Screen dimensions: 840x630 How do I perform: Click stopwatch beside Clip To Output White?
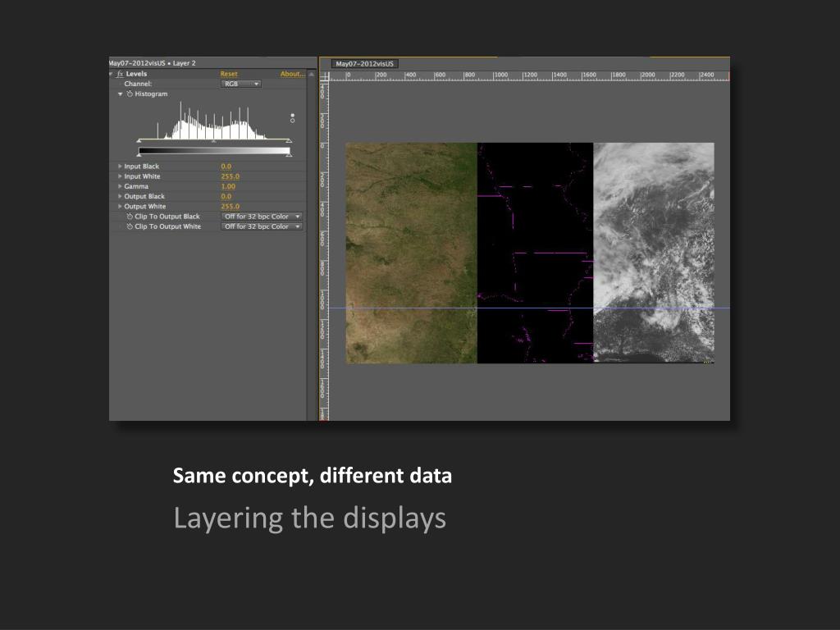point(130,226)
